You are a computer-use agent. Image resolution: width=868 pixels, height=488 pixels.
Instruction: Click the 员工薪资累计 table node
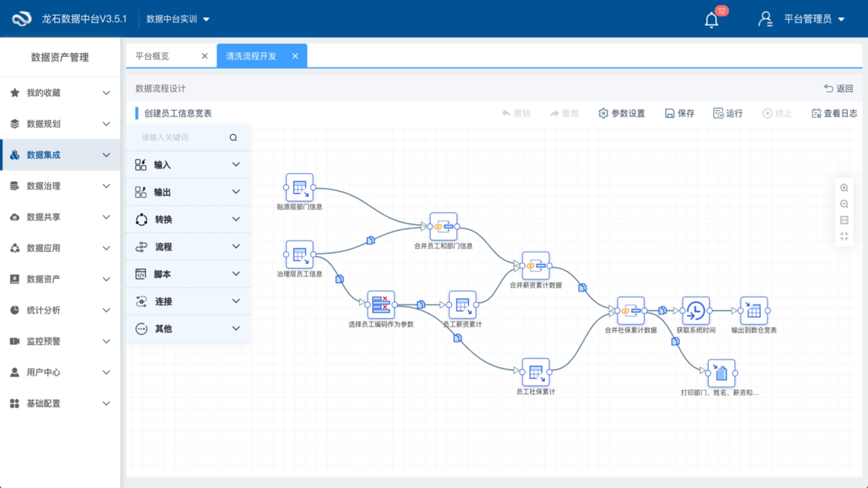[x=462, y=305]
